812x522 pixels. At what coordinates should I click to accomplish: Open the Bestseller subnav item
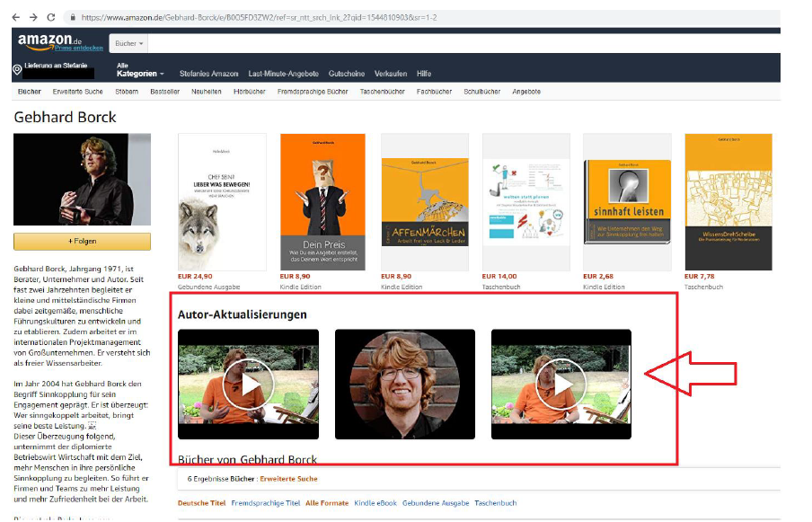(x=164, y=92)
